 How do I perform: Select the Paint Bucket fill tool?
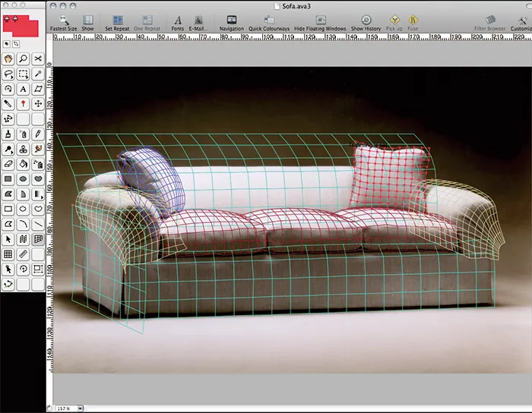(x=23, y=164)
